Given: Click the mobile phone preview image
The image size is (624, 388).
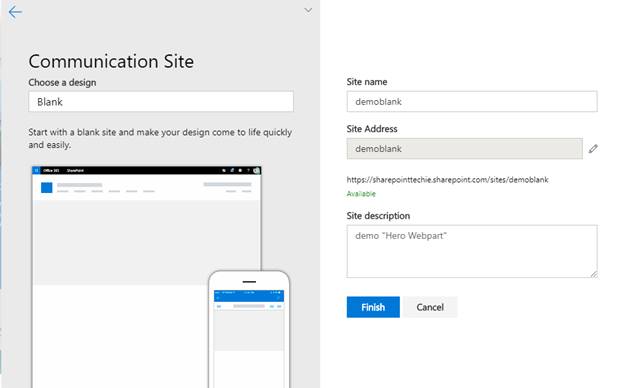Looking at the screenshot, I should point(249,329).
